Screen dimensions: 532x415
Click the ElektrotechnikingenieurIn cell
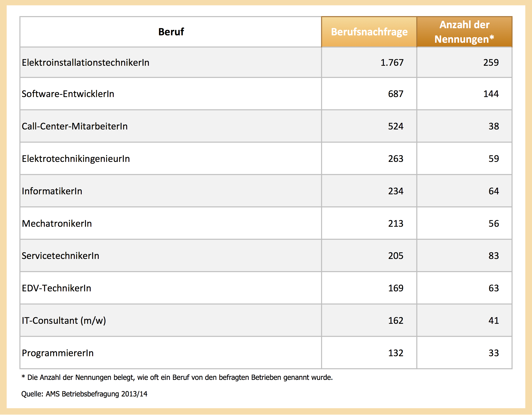click(x=76, y=159)
